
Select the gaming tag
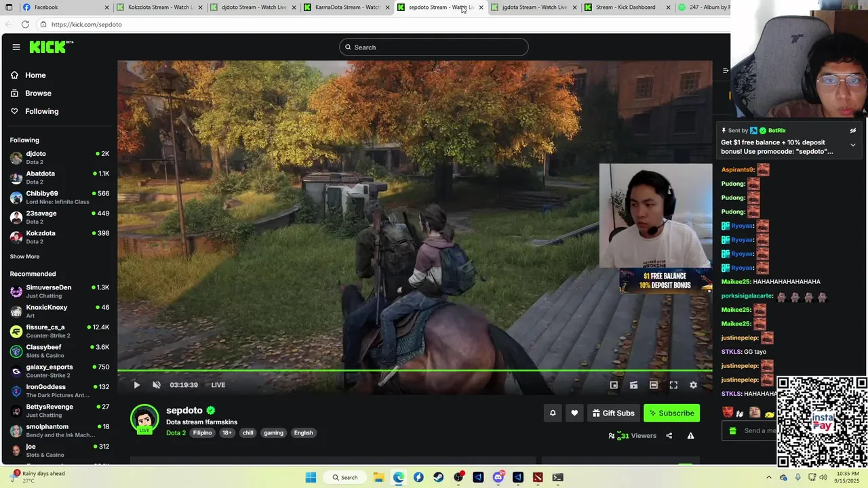point(273,433)
